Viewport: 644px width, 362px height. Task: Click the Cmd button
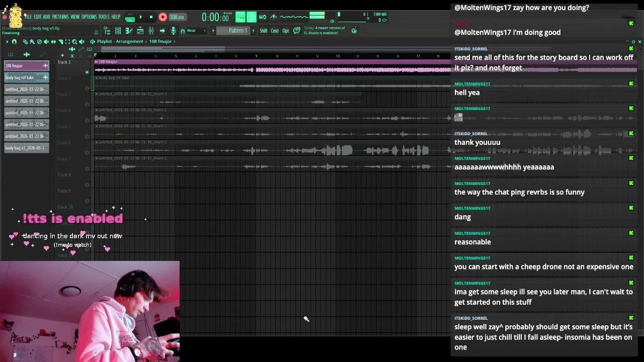(x=275, y=31)
